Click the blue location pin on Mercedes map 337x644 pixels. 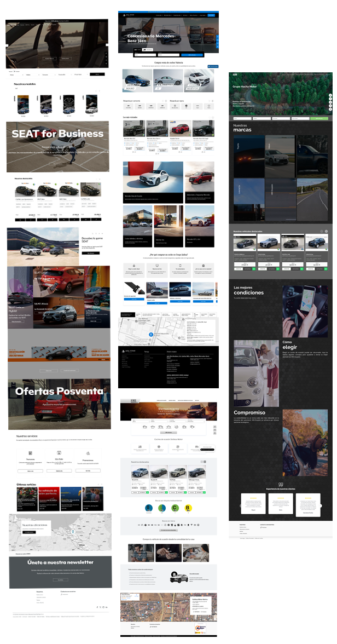click(x=150, y=335)
